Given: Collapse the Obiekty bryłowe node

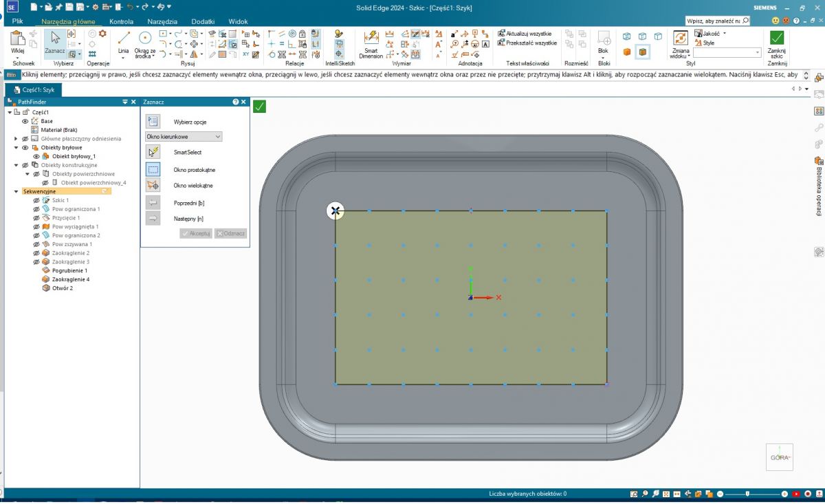Looking at the screenshot, I should tap(16, 147).
